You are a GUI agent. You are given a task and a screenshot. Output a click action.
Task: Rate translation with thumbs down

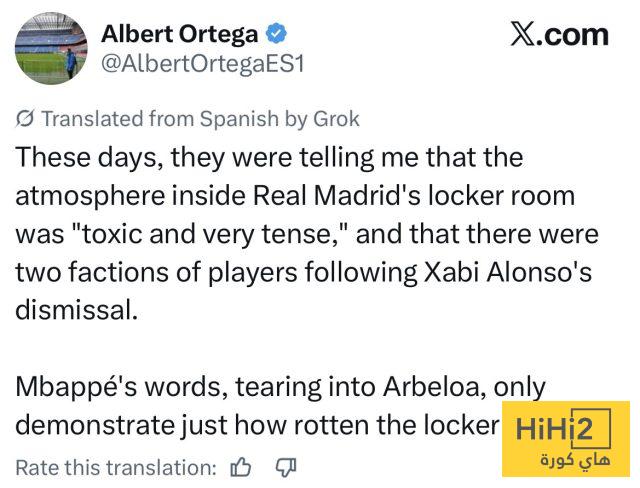click(286, 467)
